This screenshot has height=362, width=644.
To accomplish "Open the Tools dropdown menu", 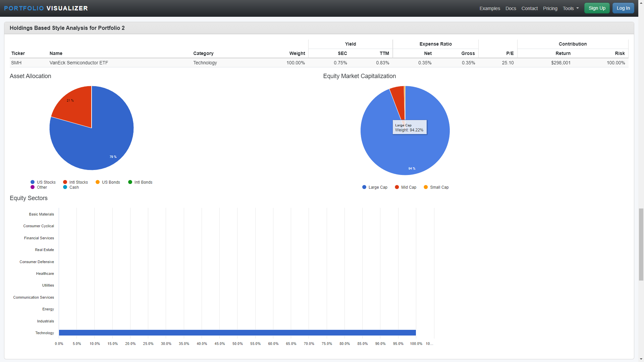I will (571, 8).
